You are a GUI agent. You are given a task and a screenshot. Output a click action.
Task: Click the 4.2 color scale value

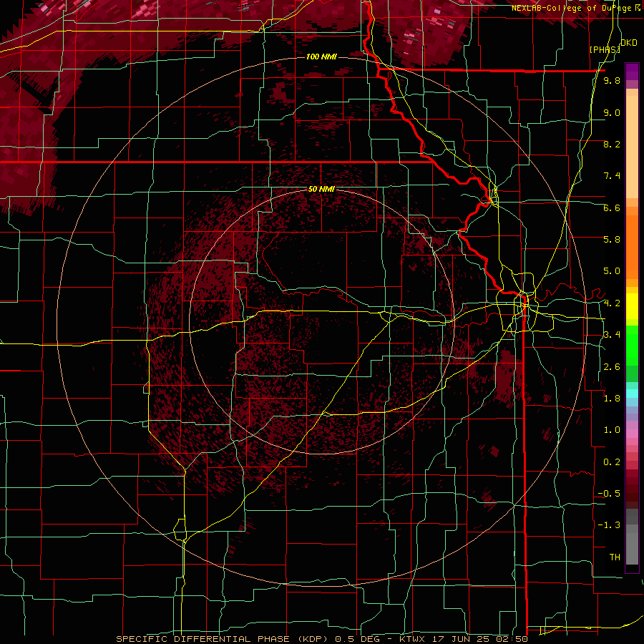tap(612, 303)
